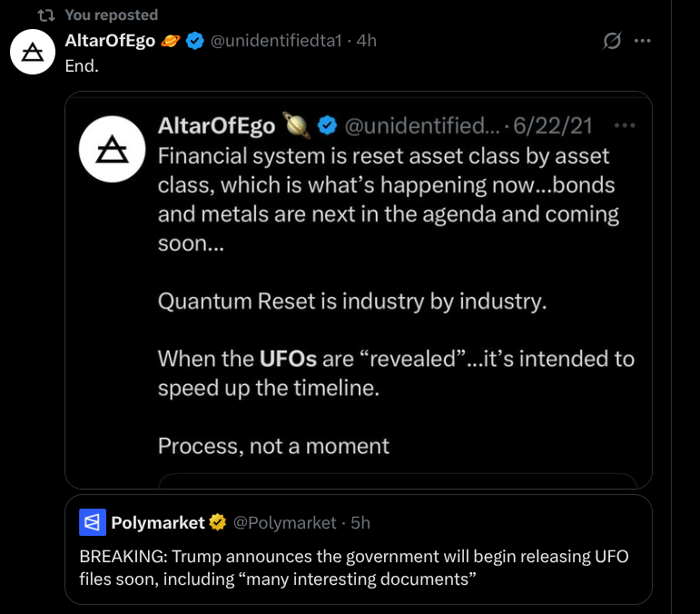Open the more options menu on the quoted 6/22/21 tweet
This screenshot has width=700, height=614.
tap(625, 124)
